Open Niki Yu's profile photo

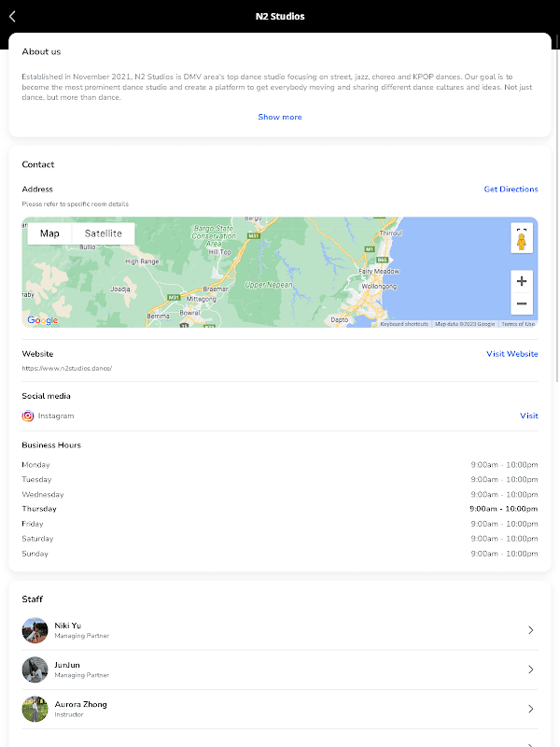point(35,630)
